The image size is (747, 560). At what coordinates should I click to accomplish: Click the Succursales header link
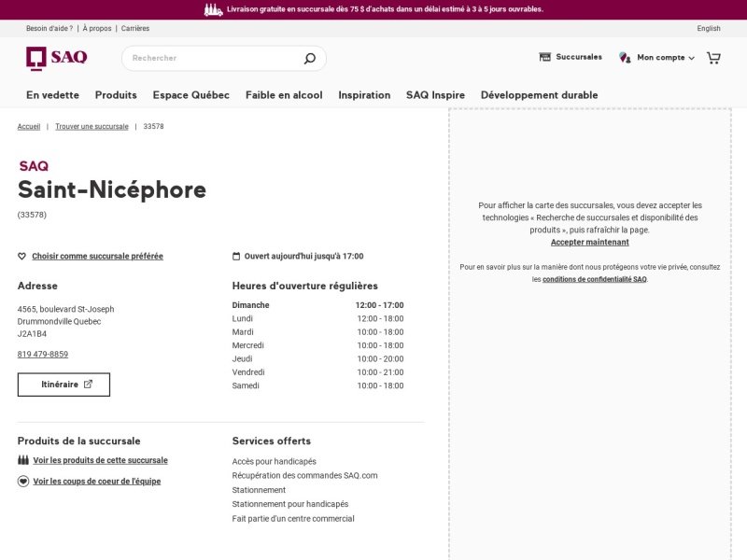point(579,57)
